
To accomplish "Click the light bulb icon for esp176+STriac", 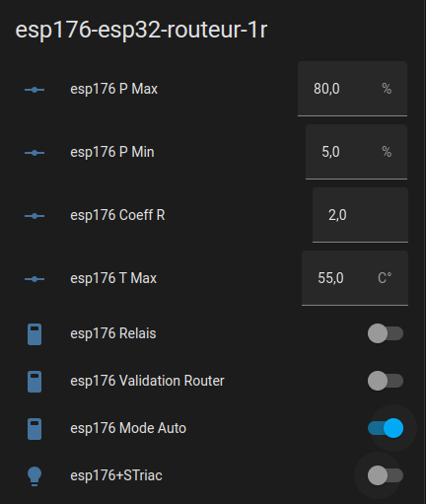I will [35, 476].
